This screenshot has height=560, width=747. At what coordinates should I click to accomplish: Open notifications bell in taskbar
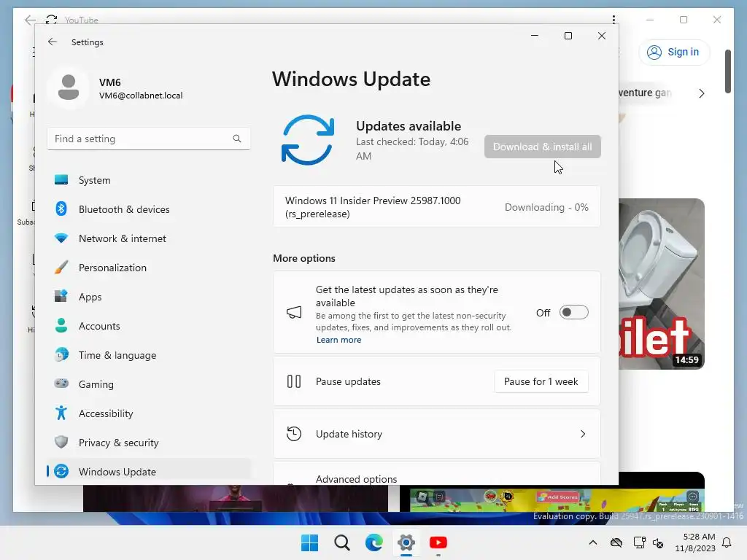pos(727,542)
